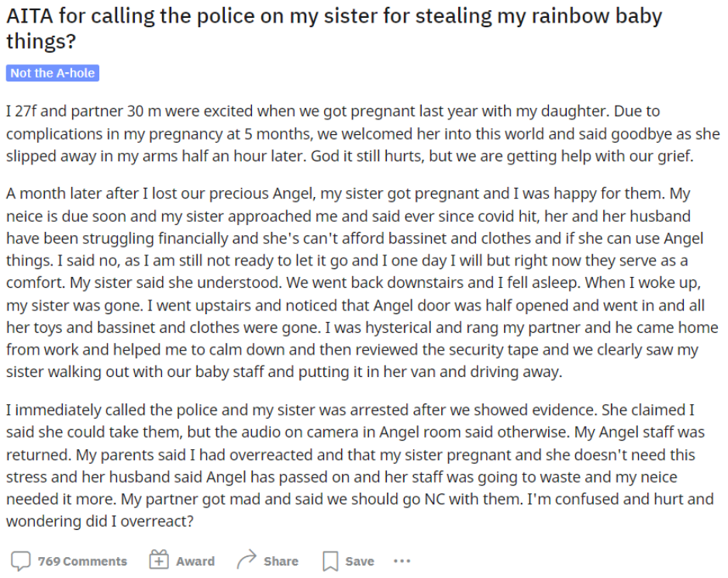Click first paragraph starting 'I 27f and partner'
Screen dimensions: 728x578
pos(363,133)
